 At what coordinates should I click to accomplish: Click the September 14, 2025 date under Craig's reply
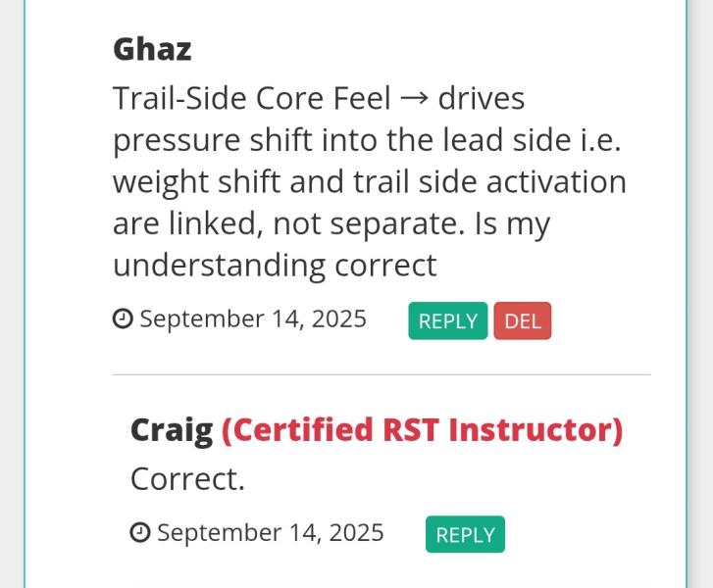(271, 532)
